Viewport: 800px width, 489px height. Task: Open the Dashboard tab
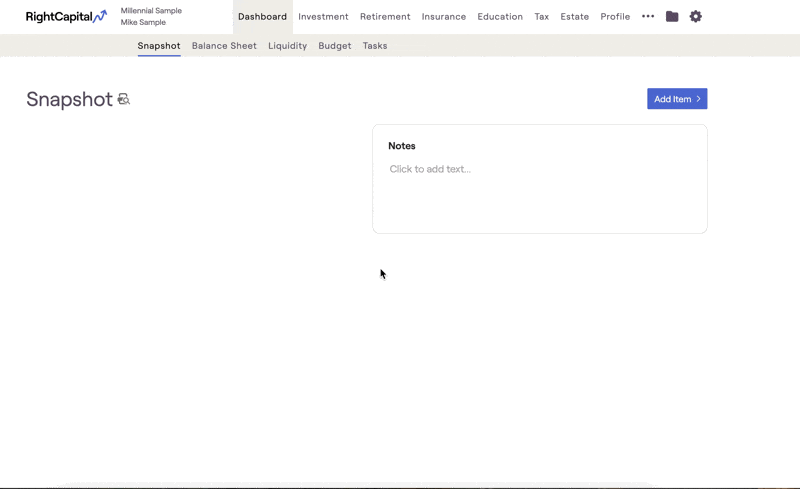[x=262, y=17]
